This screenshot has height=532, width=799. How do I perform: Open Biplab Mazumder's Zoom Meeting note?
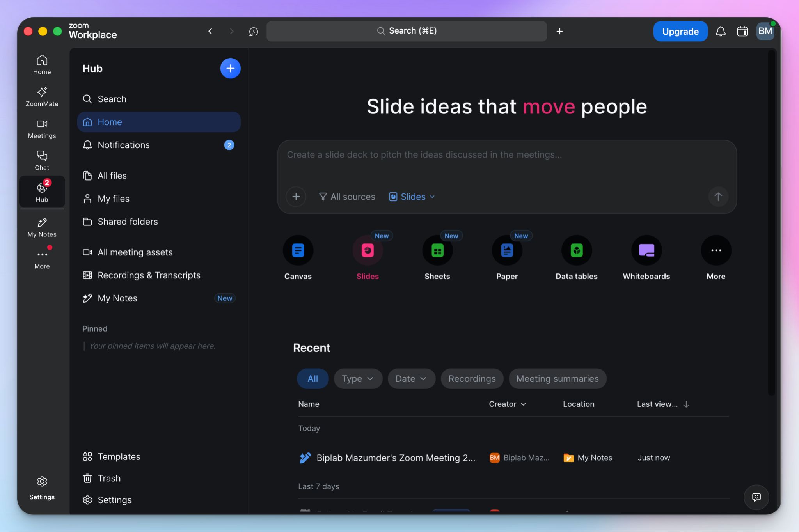click(396, 458)
